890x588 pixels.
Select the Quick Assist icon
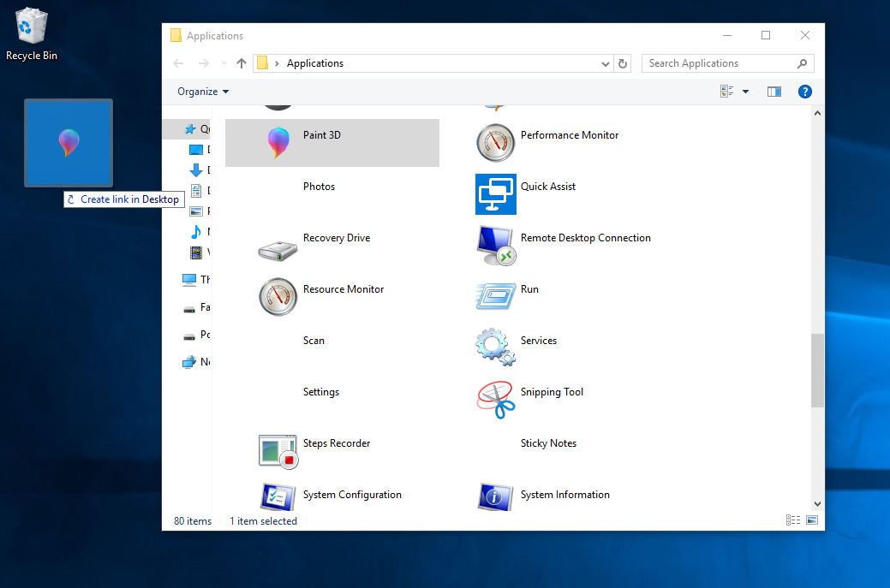(x=495, y=194)
